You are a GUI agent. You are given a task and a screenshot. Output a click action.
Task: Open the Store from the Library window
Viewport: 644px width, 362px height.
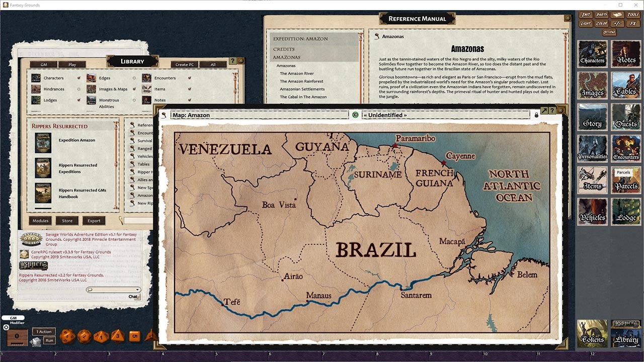click(66, 220)
